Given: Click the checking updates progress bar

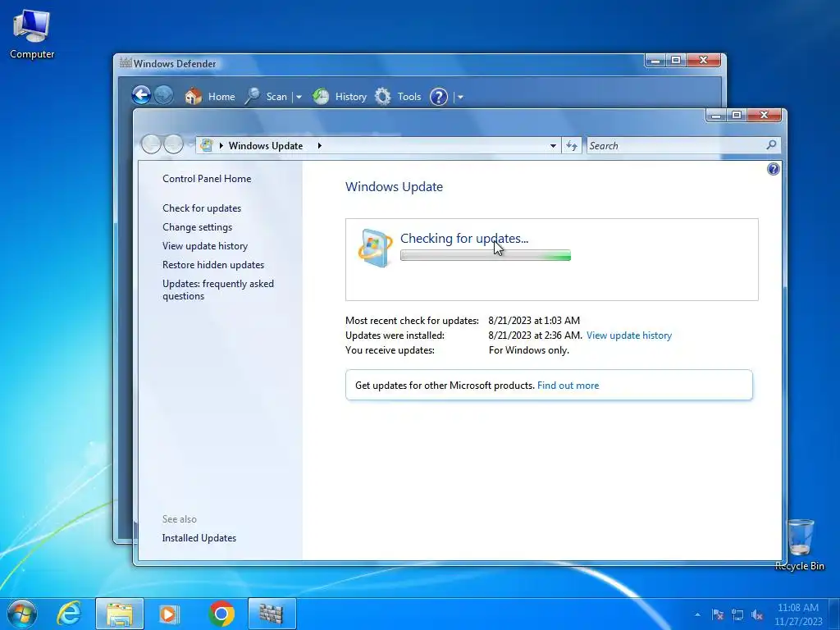Looking at the screenshot, I should 486,256.
